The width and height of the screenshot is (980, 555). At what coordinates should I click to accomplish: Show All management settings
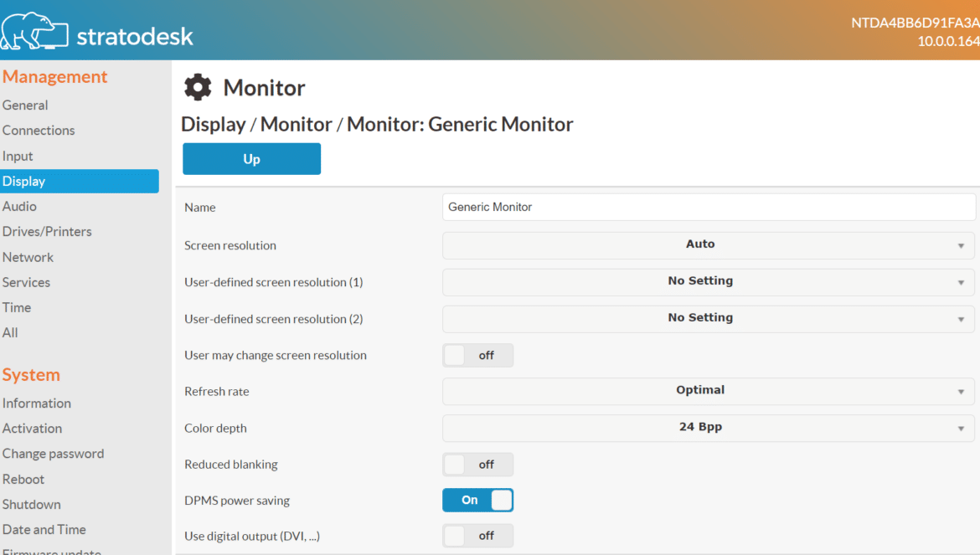coord(10,332)
